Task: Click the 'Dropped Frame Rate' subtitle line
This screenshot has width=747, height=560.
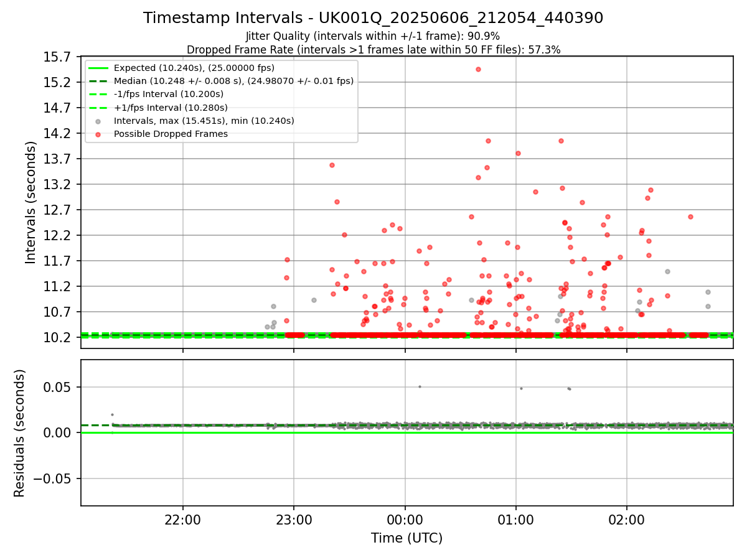Action: click(374, 50)
